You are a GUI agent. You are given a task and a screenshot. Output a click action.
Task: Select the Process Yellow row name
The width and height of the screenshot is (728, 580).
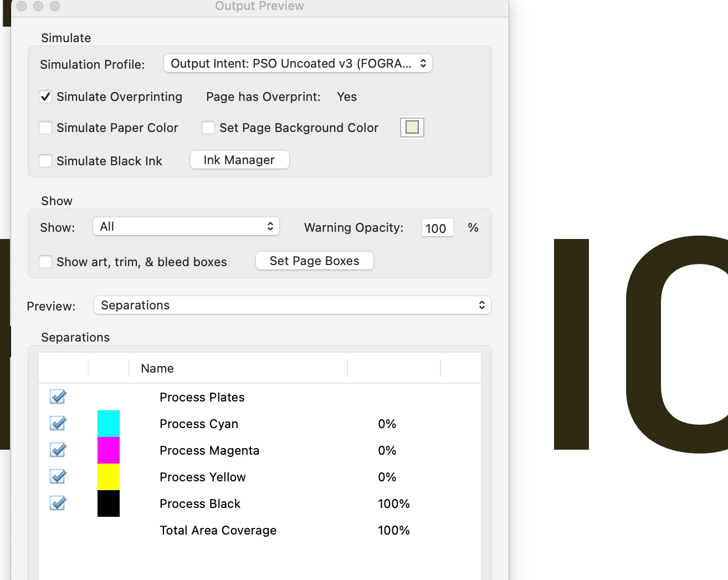(x=203, y=477)
